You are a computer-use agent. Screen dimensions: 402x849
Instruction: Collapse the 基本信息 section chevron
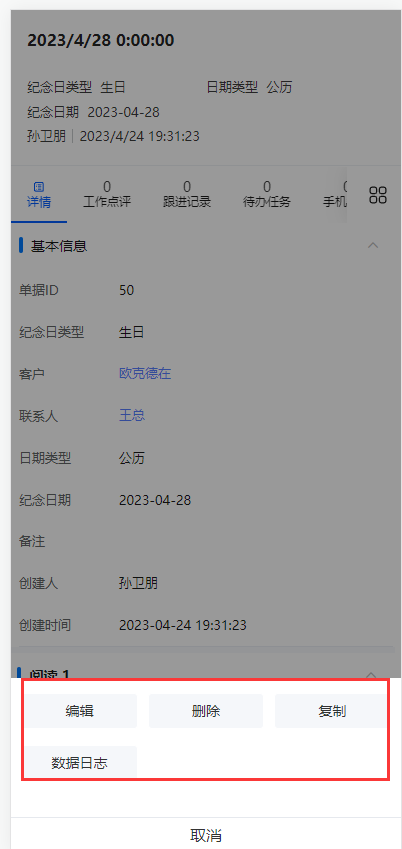click(x=373, y=245)
